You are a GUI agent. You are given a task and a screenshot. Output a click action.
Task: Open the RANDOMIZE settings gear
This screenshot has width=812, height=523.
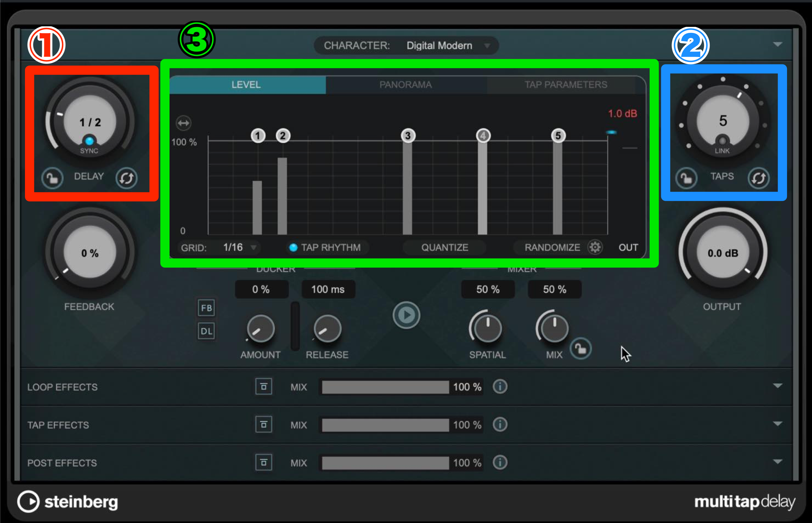(x=595, y=247)
